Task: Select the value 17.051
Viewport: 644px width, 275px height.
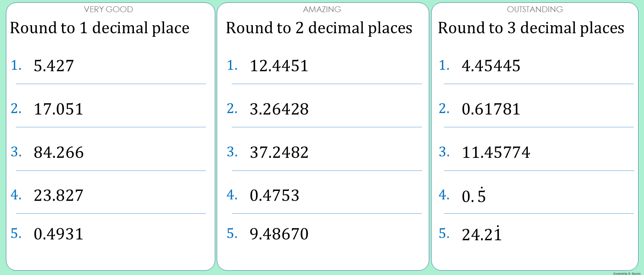Action: [x=59, y=109]
